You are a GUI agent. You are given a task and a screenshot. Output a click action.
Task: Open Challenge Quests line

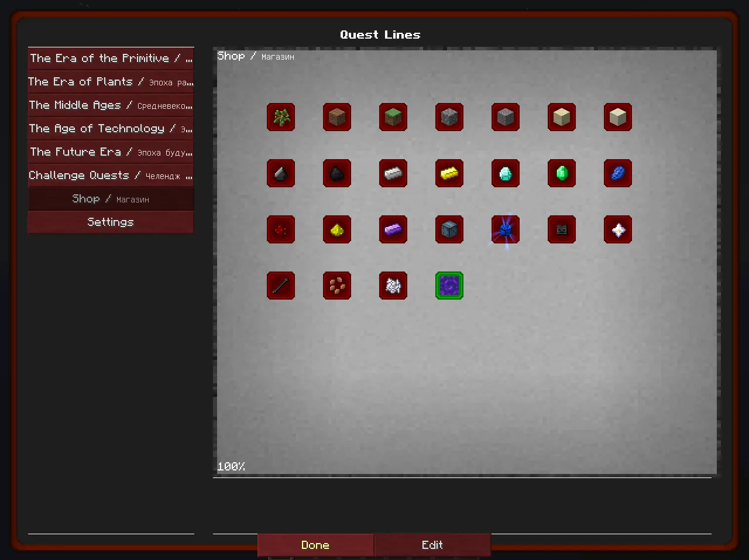(111, 176)
